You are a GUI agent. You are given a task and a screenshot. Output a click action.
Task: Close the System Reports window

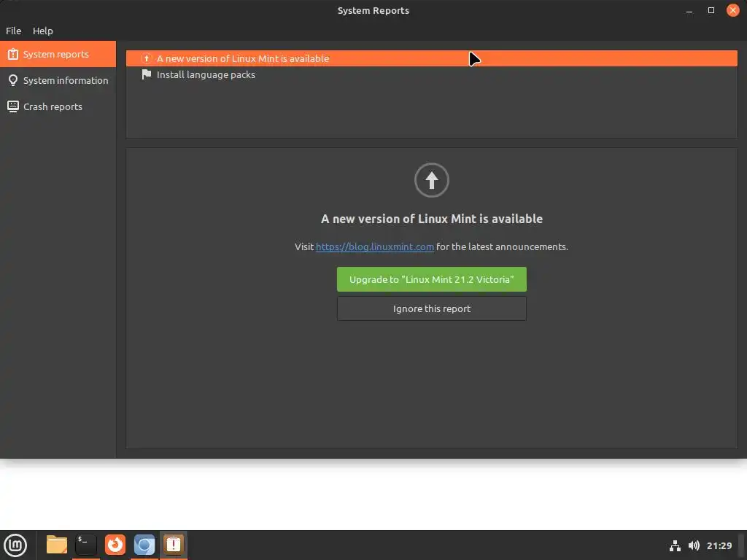point(733,10)
